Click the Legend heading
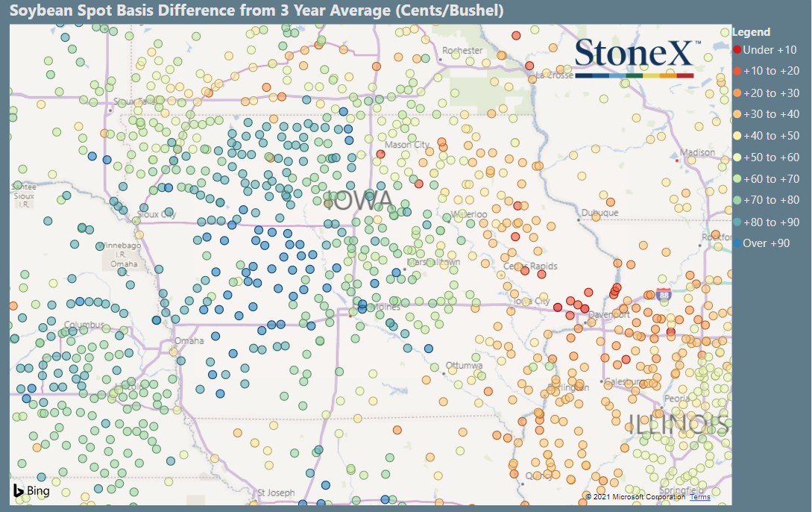 tap(751, 32)
